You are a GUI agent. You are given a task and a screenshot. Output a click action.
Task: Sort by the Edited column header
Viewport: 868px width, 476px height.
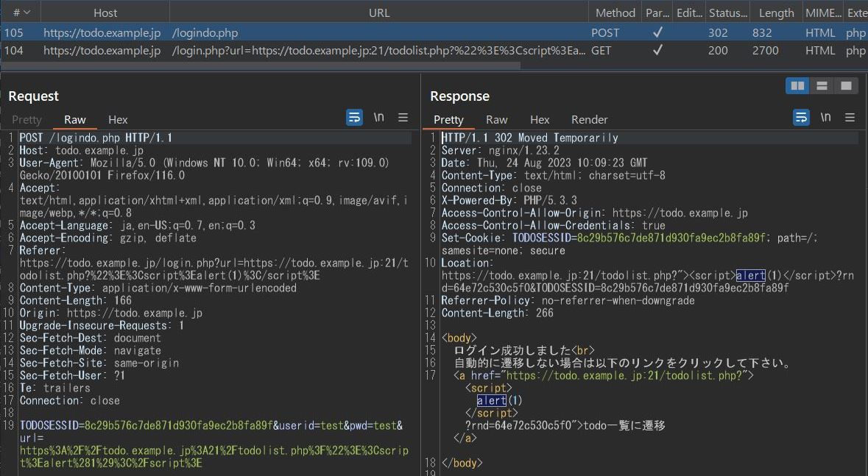click(689, 13)
